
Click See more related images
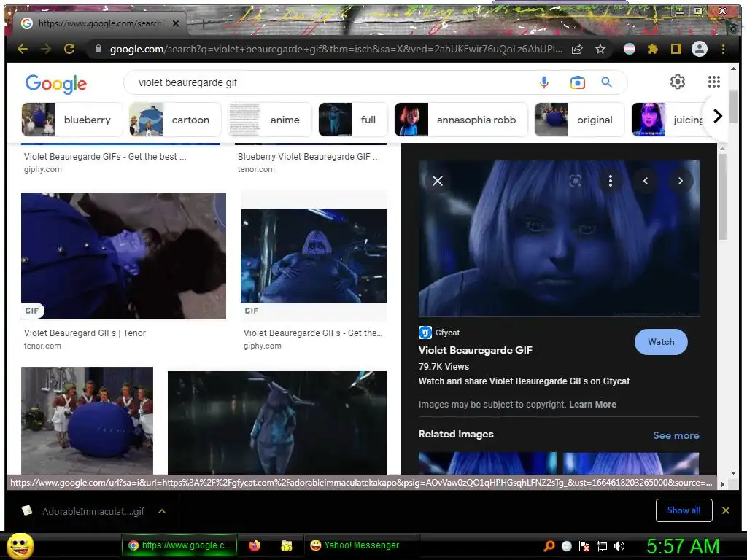676,435
